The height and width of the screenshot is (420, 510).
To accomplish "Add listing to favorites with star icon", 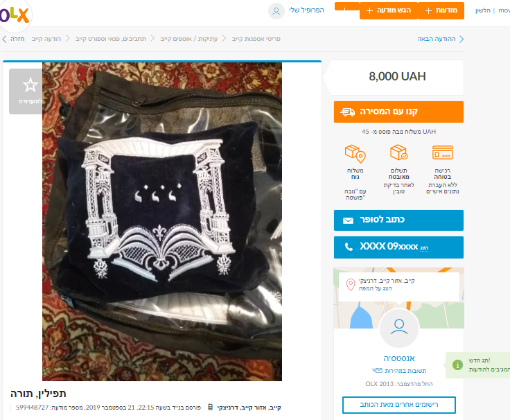I will tap(30, 85).
